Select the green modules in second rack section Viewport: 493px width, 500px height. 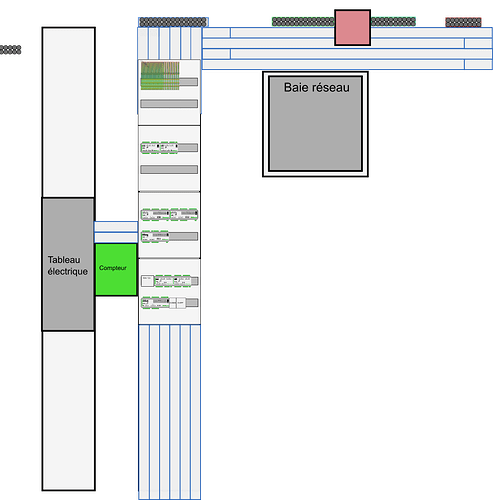pyautogui.click(x=159, y=147)
